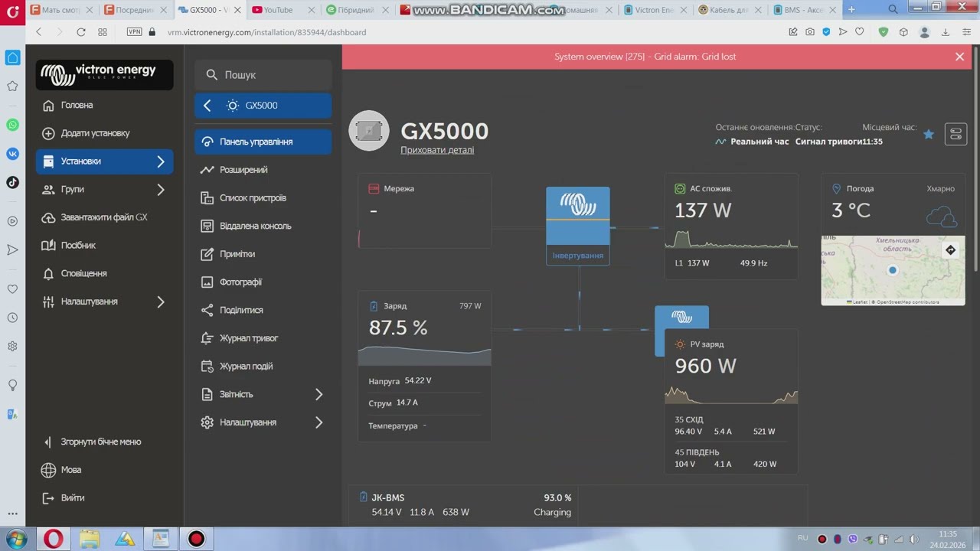Screen dimensions: 980x551
Task: Click the map navigation arrow button
Action: [x=950, y=250]
